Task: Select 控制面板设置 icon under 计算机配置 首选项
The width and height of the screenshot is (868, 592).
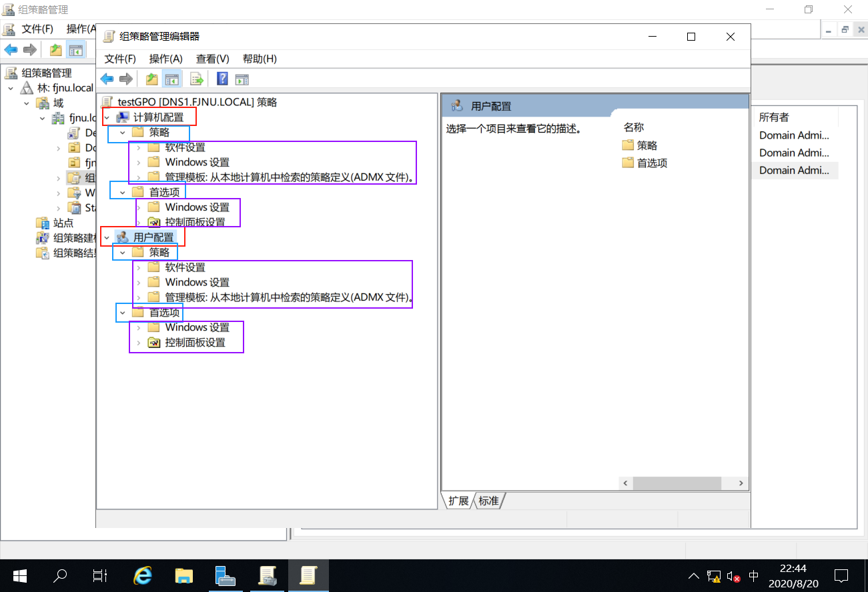Action: [154, 222]
